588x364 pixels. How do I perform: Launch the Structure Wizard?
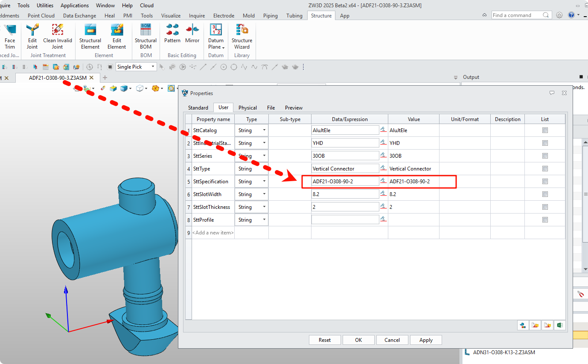coord(242,37)
